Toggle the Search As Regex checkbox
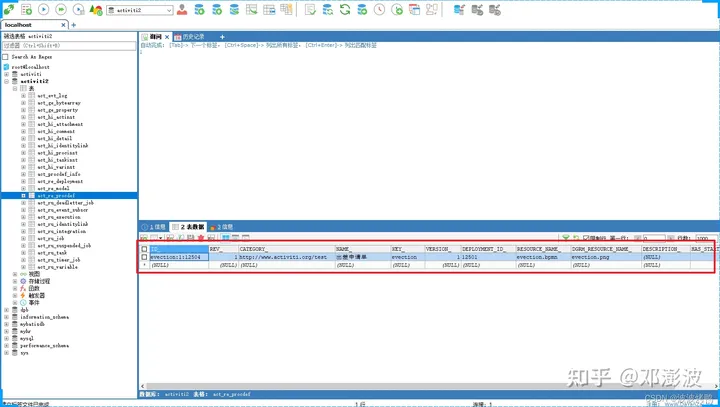Image resolution: width=720 pixels, height=407 pixels. [6, 57]
